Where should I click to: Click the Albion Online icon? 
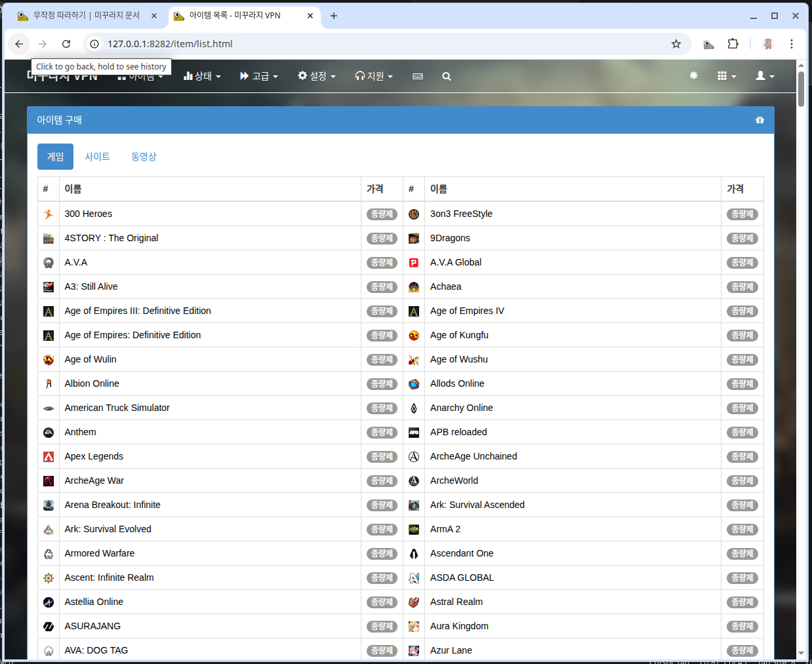pos(49,384)
